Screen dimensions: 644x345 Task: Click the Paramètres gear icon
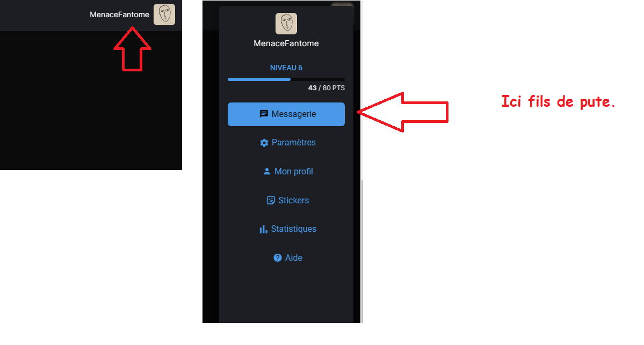point(264,143)
